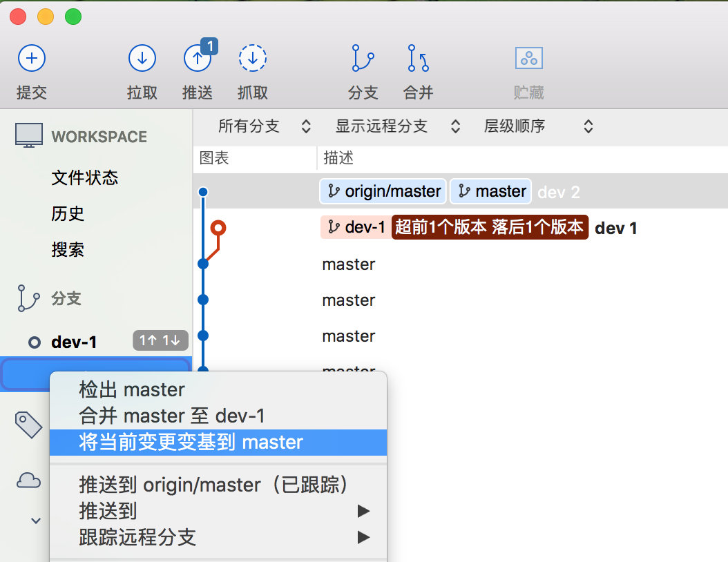Click the 合并 (Merge) toolbar icon
Screen dimensions: 728x562
418,59
